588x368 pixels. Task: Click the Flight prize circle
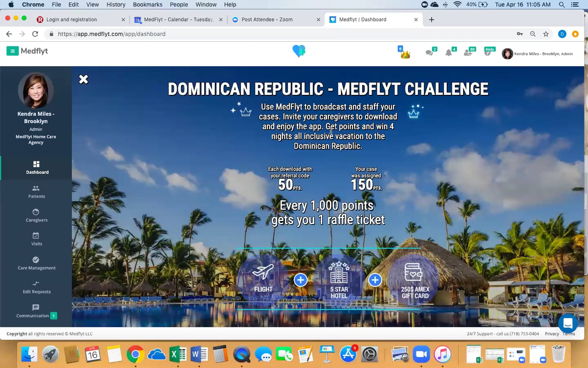263,280
